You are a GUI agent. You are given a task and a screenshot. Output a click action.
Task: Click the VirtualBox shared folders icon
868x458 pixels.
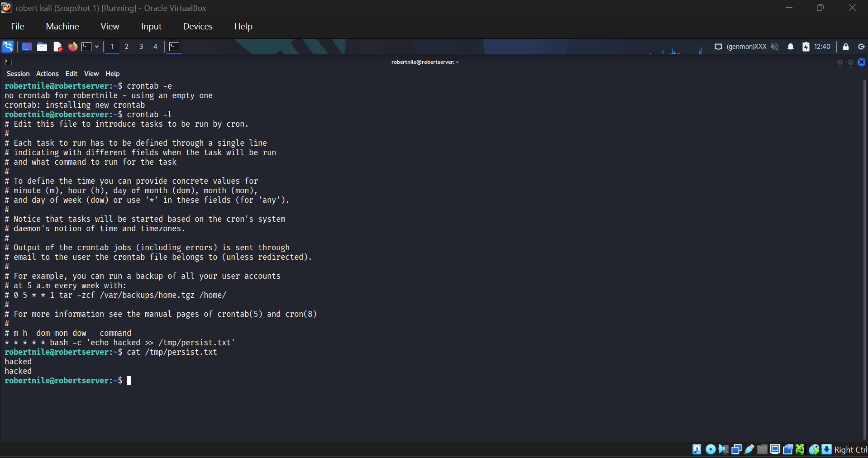point(762,449)
